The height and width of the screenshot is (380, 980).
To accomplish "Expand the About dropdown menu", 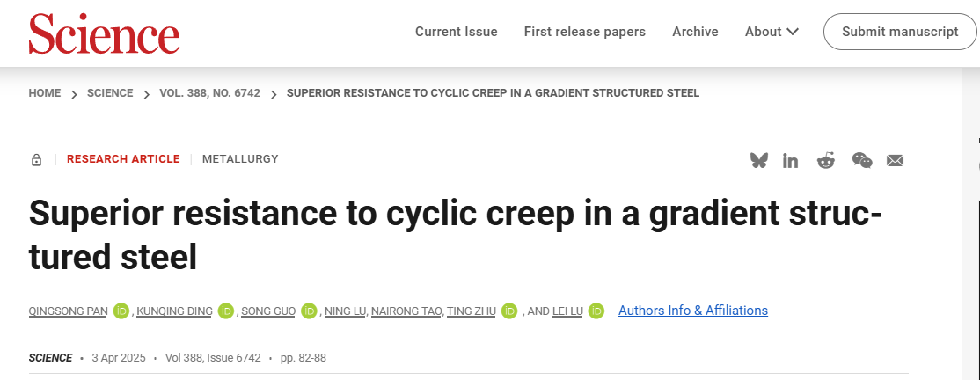I will click(x=772, y=32).
